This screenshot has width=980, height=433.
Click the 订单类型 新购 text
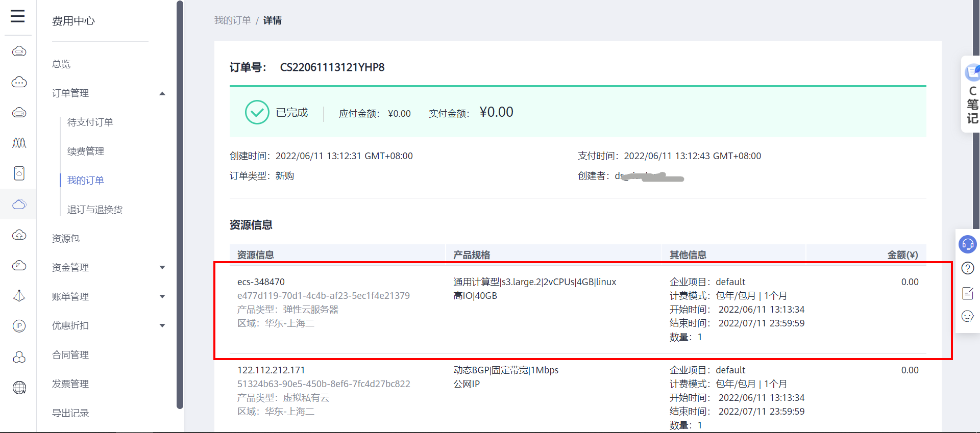tap(262, 176)
